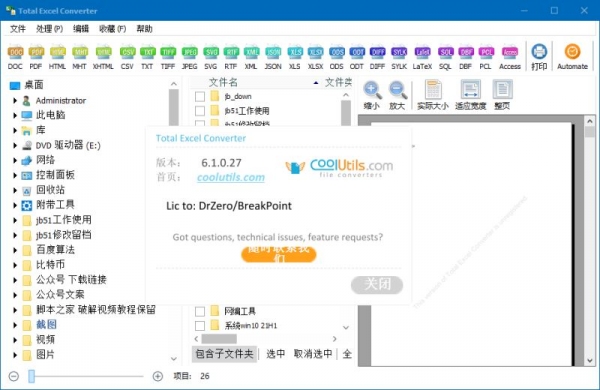Screen dimensions: 600x390
Task: Expand the 网络 network node
Action: point(15,160)
